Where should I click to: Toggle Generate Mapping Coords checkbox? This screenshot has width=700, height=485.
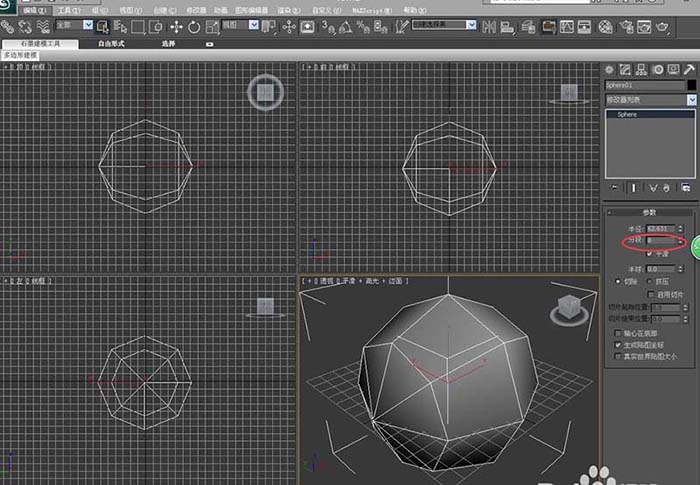pos(618,345)
